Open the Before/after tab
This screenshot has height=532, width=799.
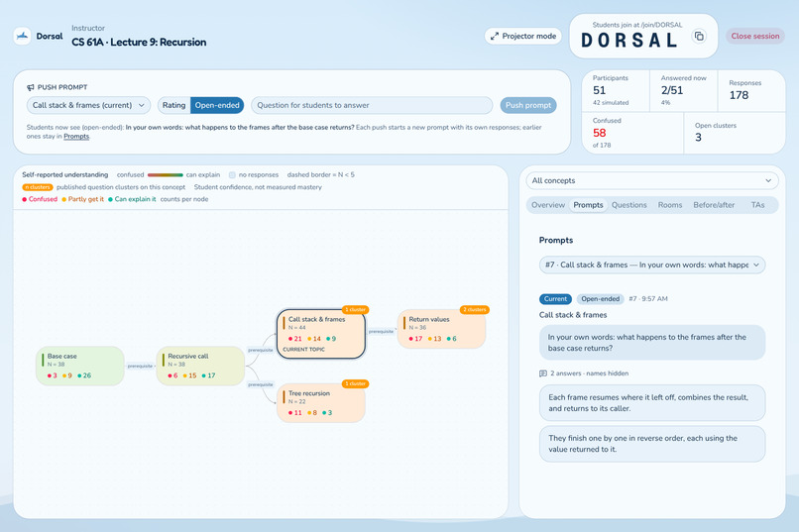coord(714,205)
